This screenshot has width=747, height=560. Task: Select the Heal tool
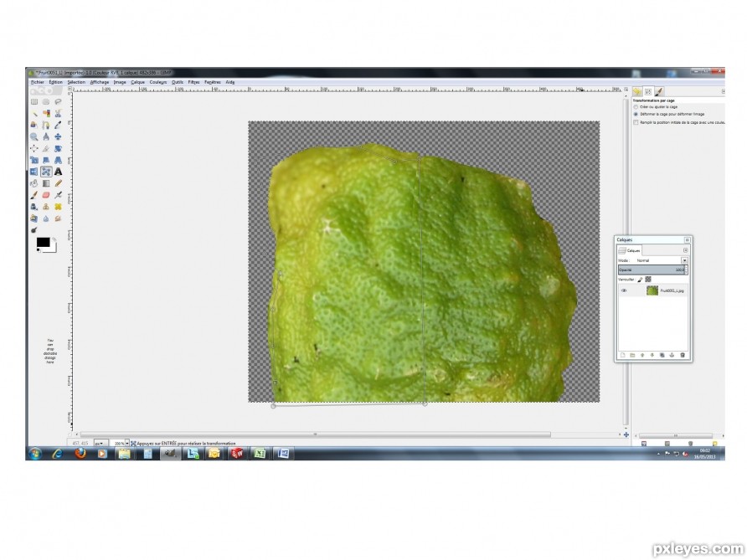click(x=58, y=207)
